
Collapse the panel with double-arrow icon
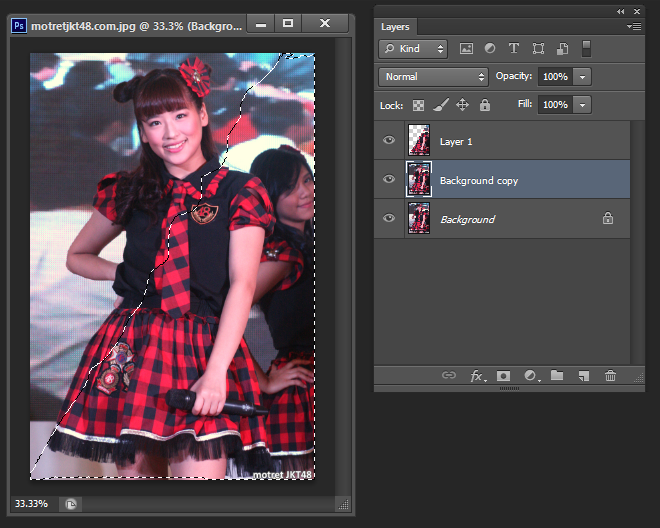621,12
